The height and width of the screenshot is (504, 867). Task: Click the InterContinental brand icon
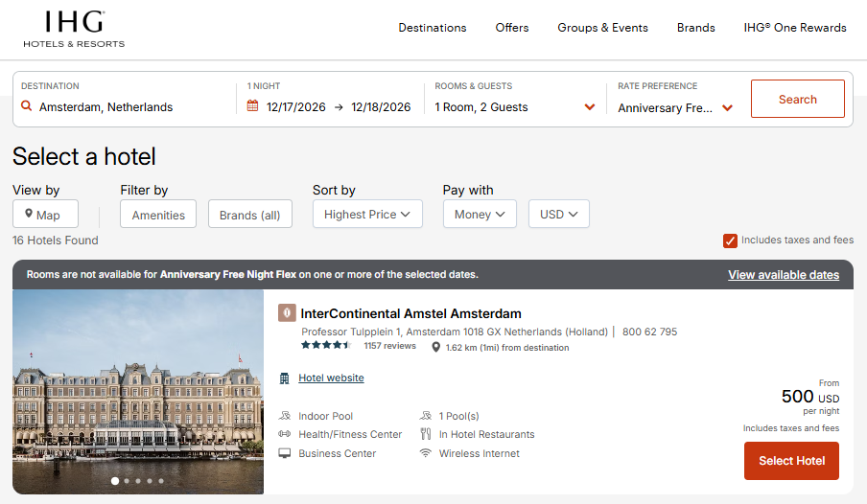(287, 312)
